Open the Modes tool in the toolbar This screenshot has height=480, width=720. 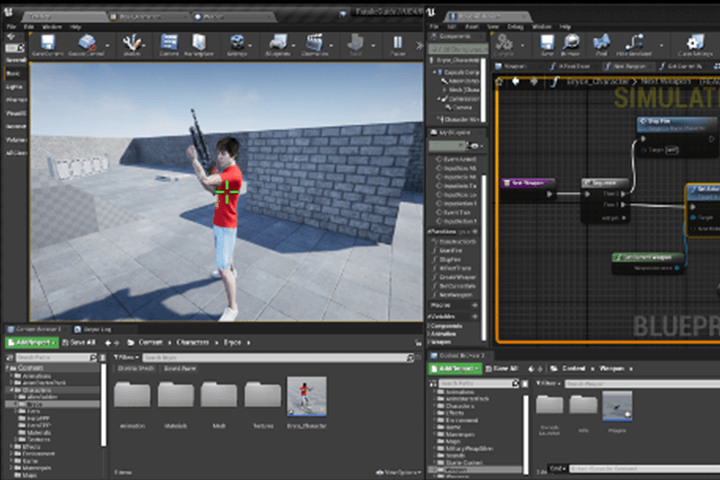click(131, 45)
